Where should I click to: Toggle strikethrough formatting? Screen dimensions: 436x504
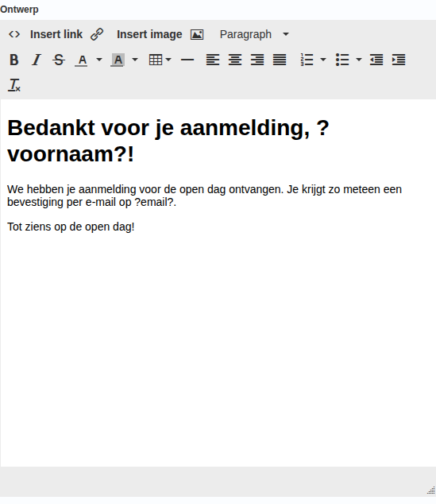(59, 60)
